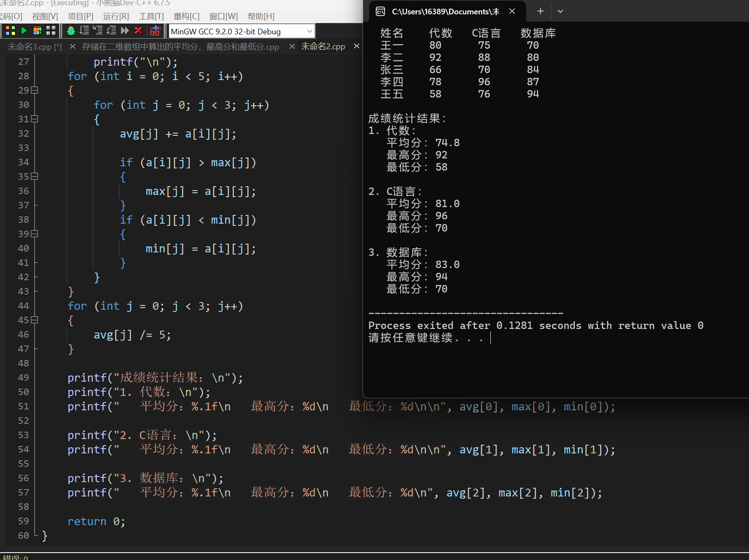Open the 帮助[H] menu

[x=261, y=17]
